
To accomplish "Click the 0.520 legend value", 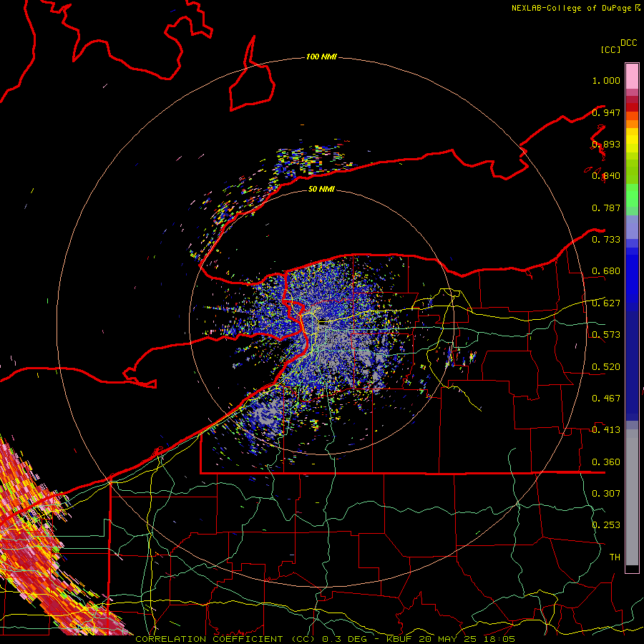I will [x=606, y=367].
